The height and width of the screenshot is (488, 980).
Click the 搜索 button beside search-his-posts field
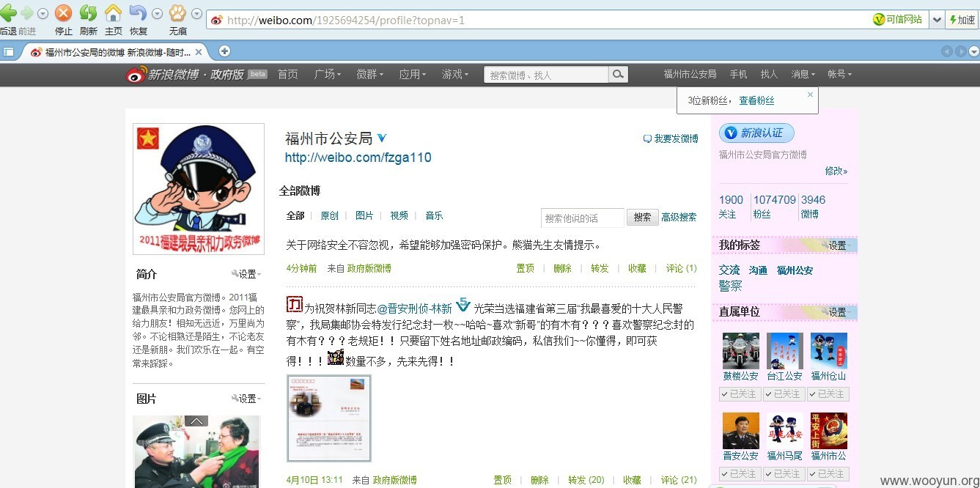coord(642,218)
